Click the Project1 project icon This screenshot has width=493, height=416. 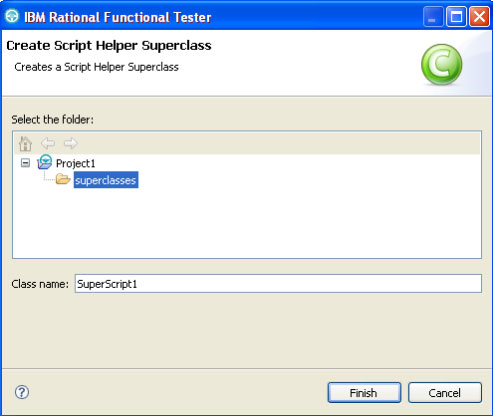44,162
